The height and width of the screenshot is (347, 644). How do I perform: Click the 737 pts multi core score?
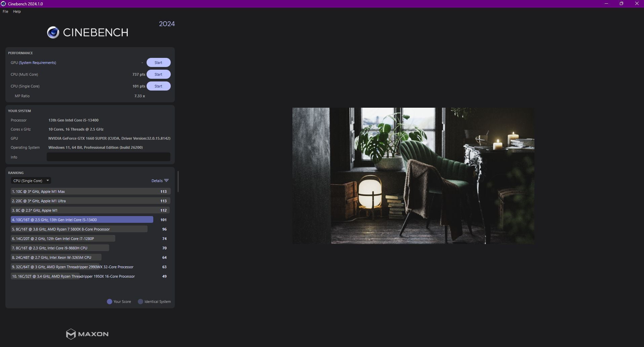click(x=138, y=74)
